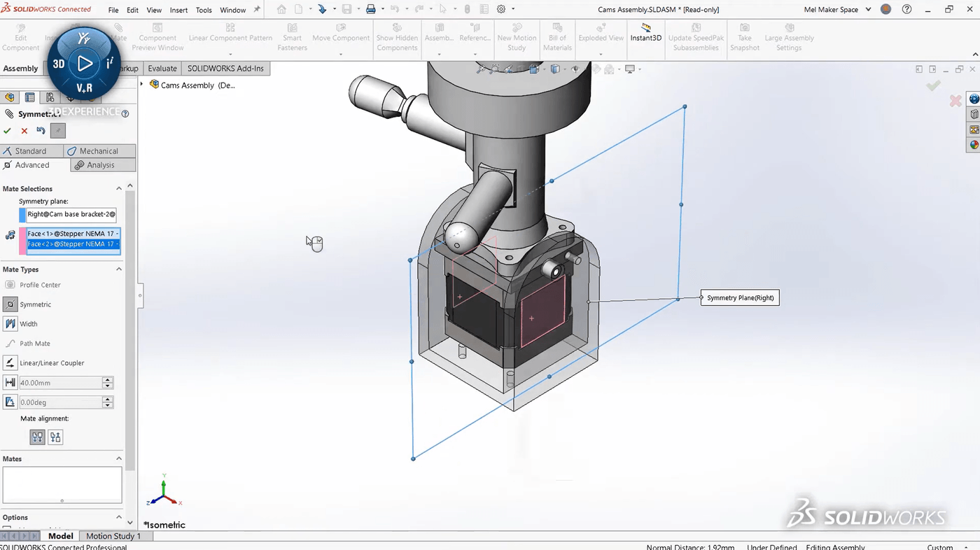Increment the 40.00mm distance value

click(107, 379)
